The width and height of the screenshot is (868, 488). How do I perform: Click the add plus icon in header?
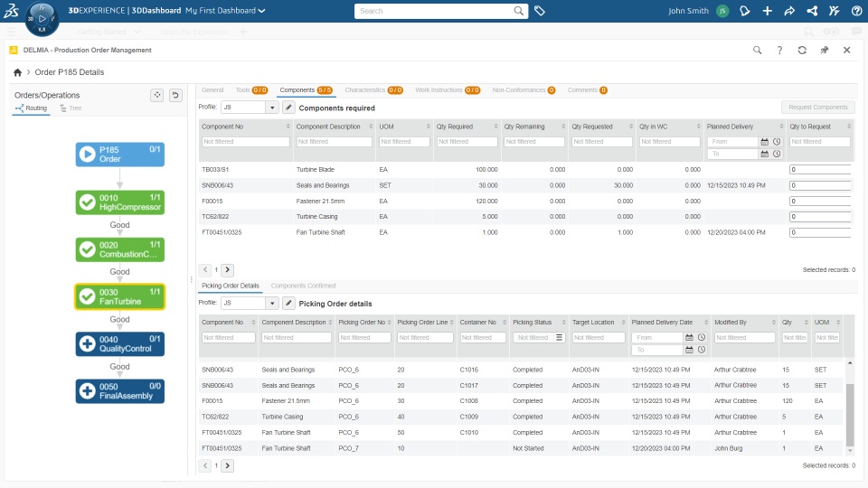click(768, 11)
